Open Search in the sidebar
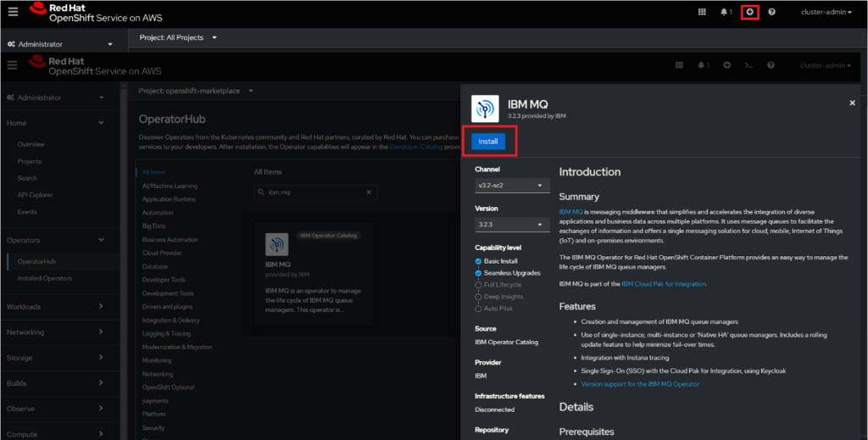This screenshot has width=868, height=440. pyautogui.click(x=27, y=178)
